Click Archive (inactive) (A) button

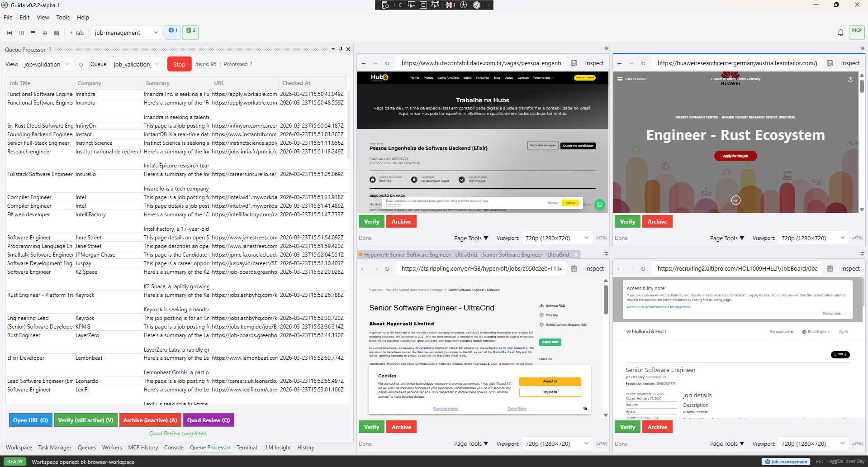click(x=150, y=420)
